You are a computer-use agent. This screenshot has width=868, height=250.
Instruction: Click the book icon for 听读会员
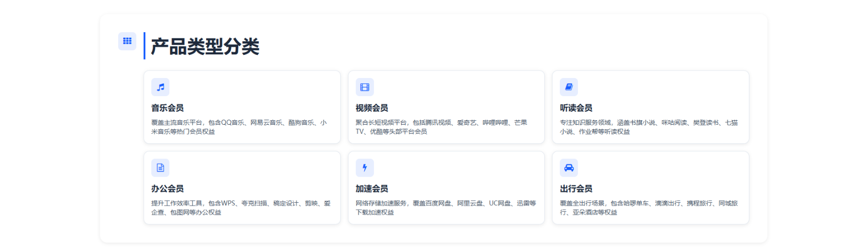click(568, 87)
